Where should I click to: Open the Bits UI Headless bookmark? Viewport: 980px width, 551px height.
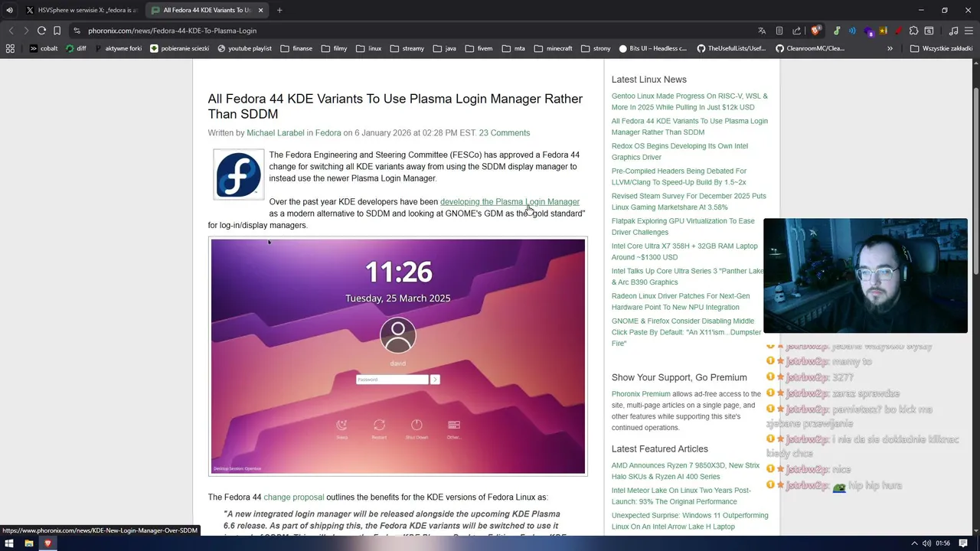point(653,48)
